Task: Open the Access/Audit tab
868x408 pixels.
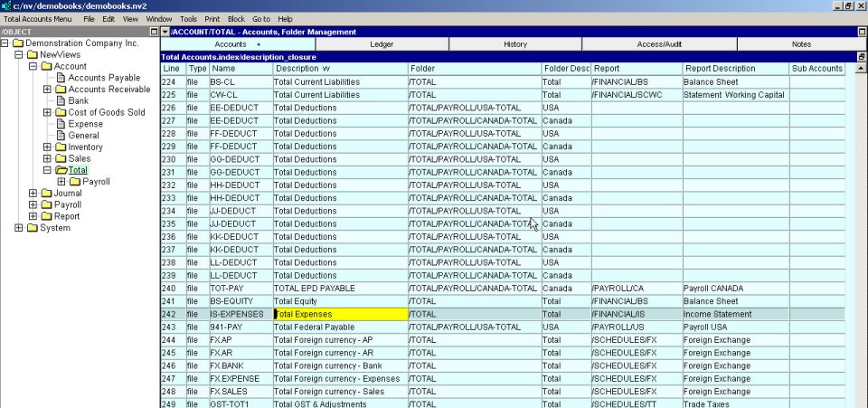Action: [x=659, y=44]
